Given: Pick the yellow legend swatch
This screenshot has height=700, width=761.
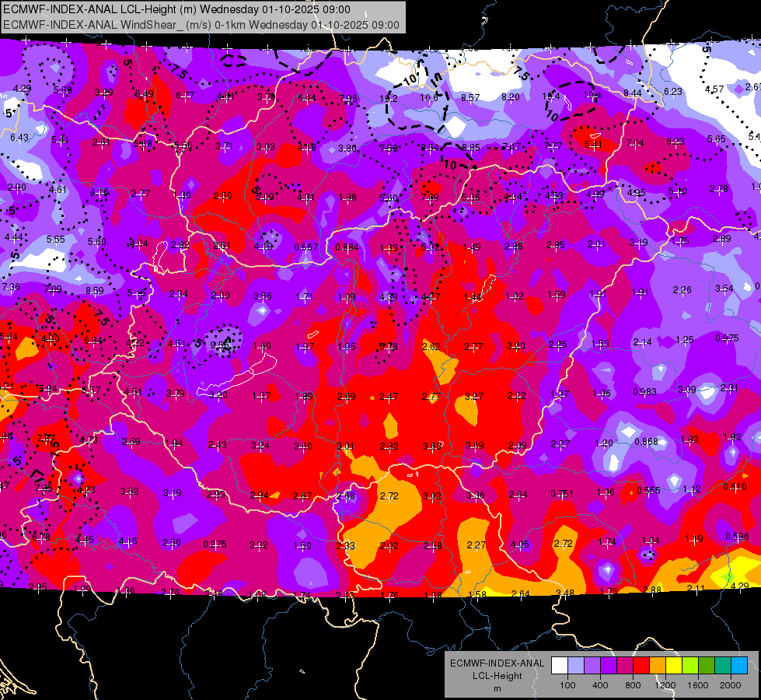Looking at the screenshot, I should 674,666.
